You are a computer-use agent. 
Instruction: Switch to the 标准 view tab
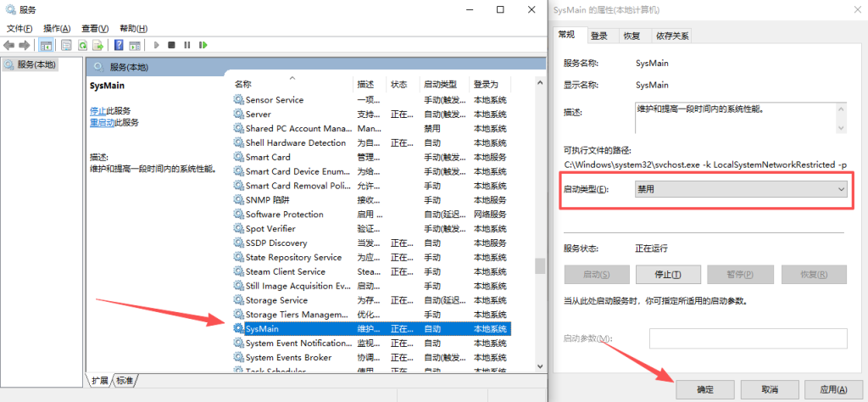tap(125, 381)
